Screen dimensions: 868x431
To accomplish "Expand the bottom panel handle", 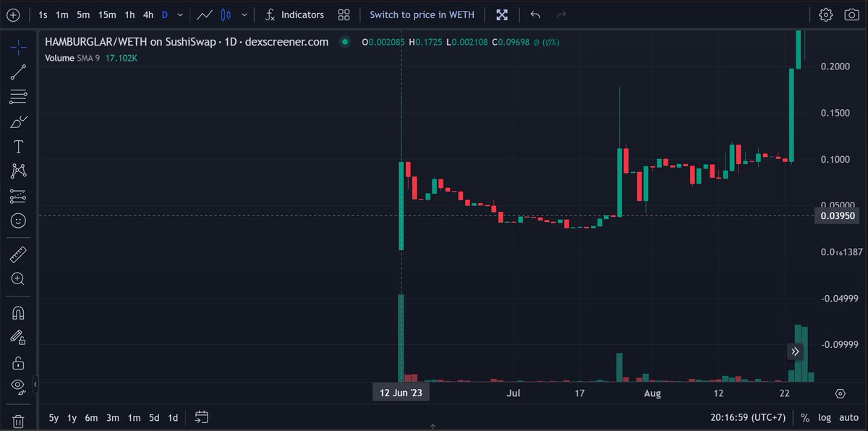I will [433, 427].
